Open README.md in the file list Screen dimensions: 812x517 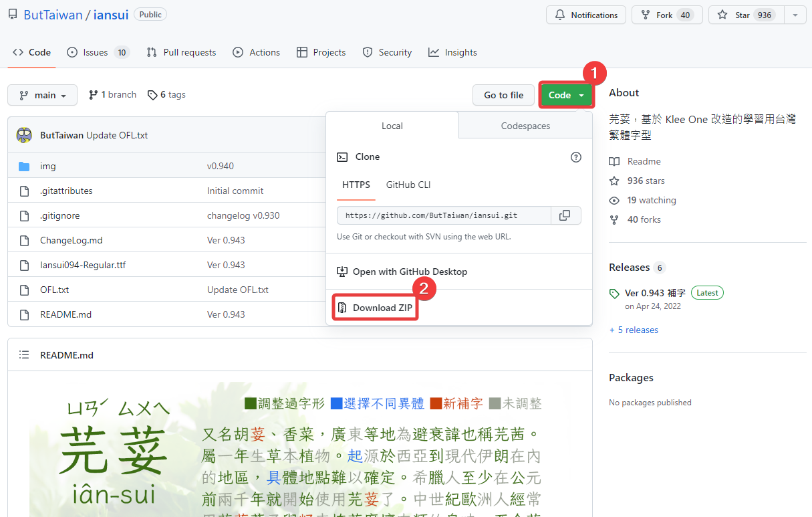coord(66,314)
